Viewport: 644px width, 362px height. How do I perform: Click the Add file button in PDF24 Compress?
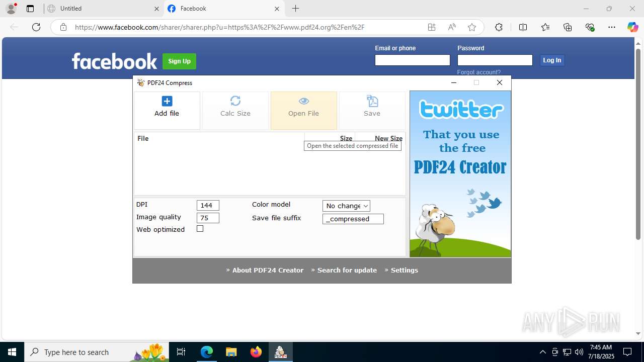(167, 111)
